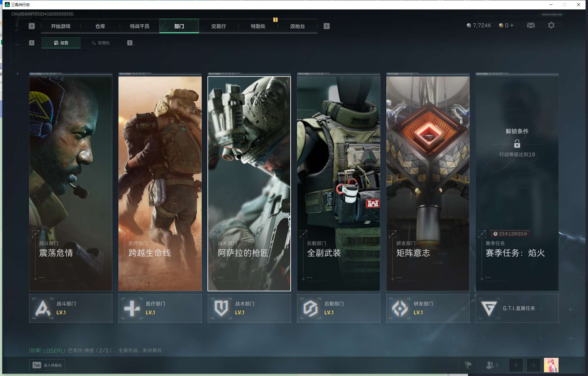Click the G.T.I.直属任务 button
Image resolution: width=588 pixels, height=376 pixels.
point(517,308)
